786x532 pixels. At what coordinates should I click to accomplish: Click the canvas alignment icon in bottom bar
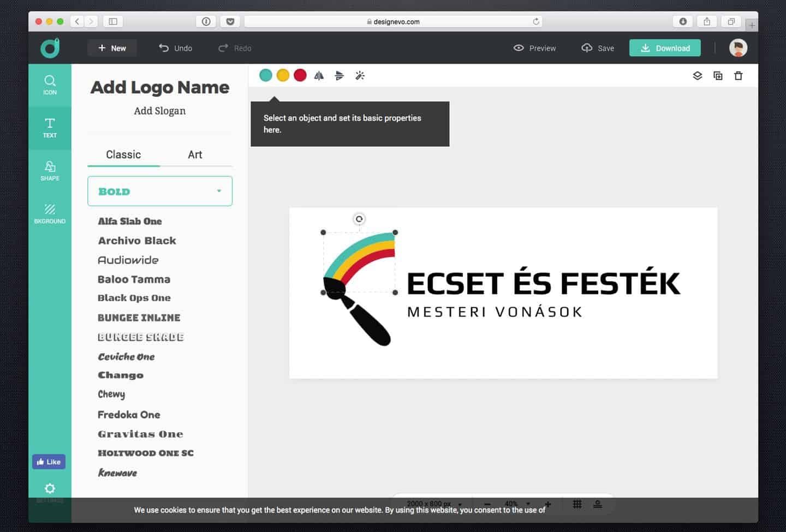[598, 504]
